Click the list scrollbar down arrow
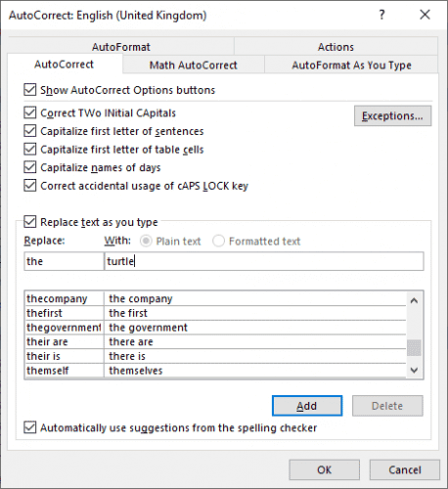This screenshot has width=448, height=489. [414, 370]
